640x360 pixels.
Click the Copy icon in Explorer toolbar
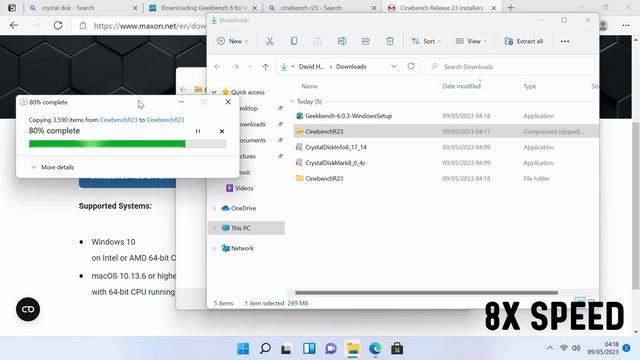point(293,41)
